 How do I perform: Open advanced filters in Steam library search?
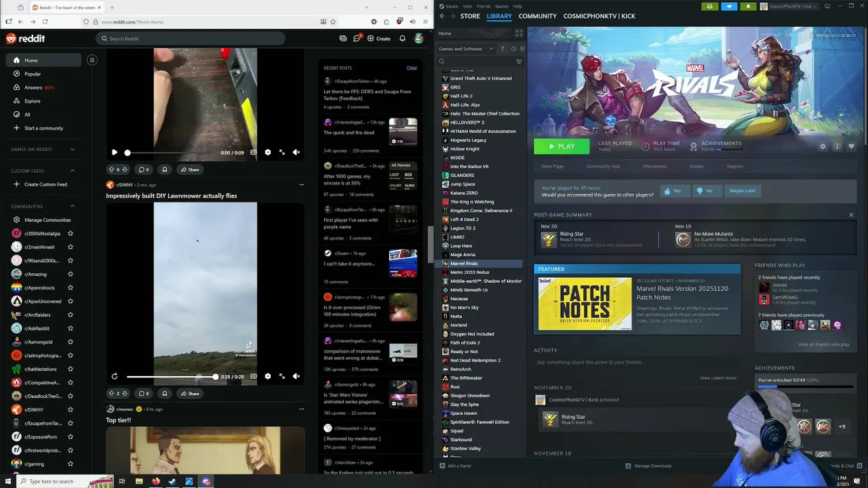[x=519, y=62]
